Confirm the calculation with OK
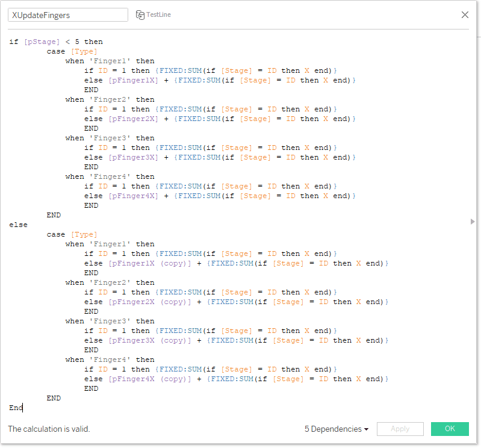The image size is (481, 448). (450, 429)
